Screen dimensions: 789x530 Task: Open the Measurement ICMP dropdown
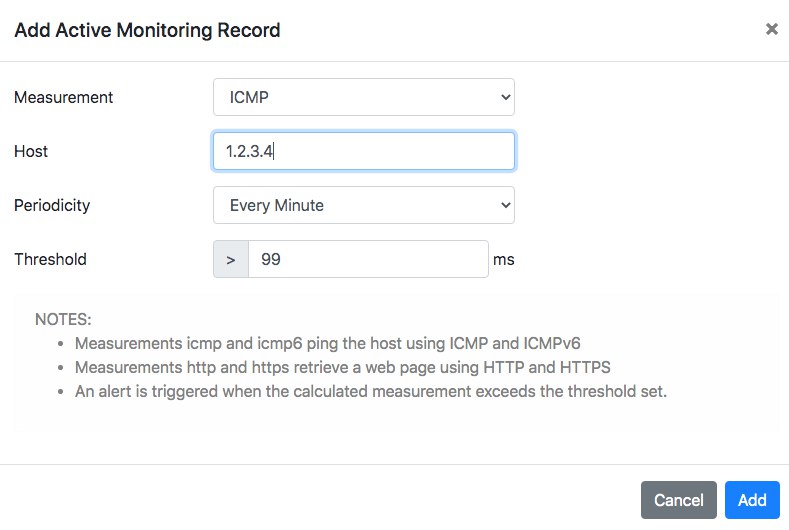click(x=363, y=97)
